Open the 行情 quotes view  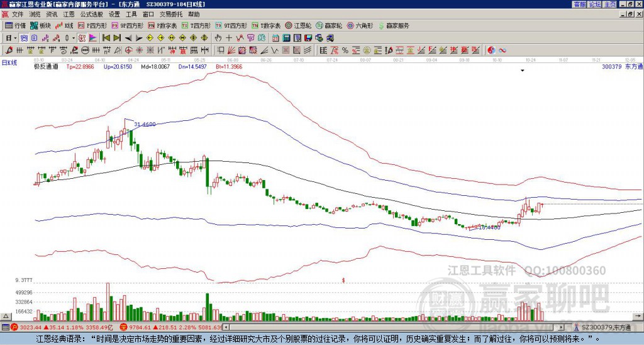click(x=15, y=25)
